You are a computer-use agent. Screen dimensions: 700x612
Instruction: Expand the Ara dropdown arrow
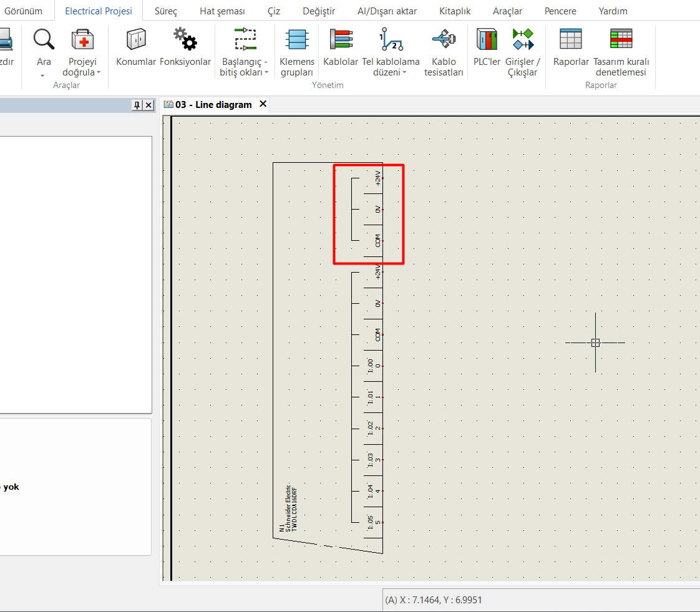click(x=43, y=75)
